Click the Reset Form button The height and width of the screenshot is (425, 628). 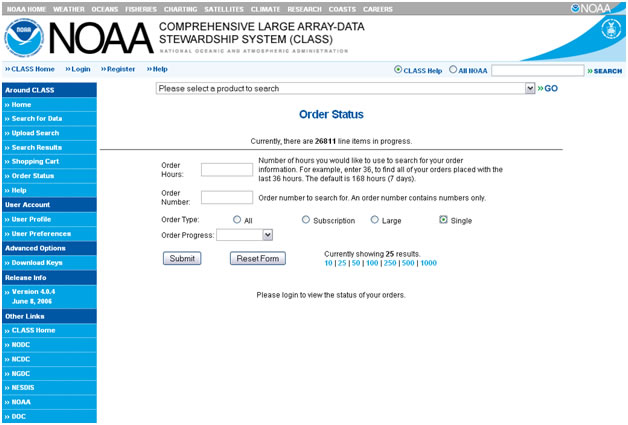tap(258, 258)
